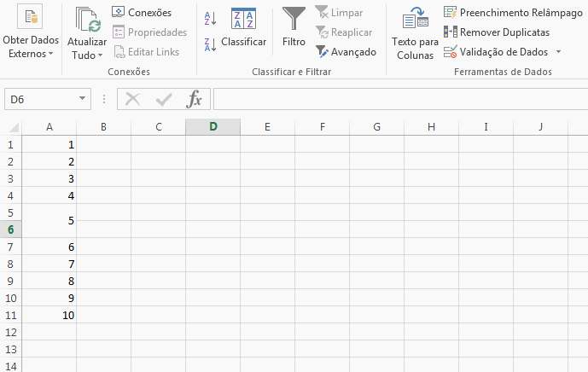The width and height of the screenshot is (588, 372).
Task: Select column header D
Action: (212, 127)
